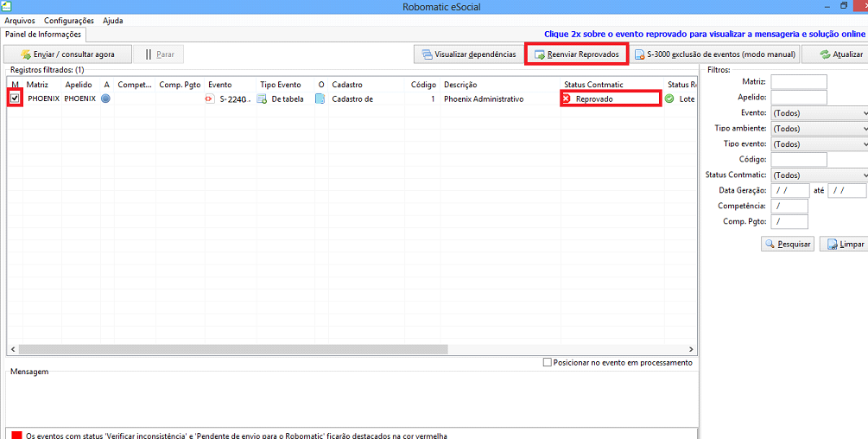Enable Posicionar no evento em processamento
Screen dimensions: 868x439
click(x=548, y=363)
